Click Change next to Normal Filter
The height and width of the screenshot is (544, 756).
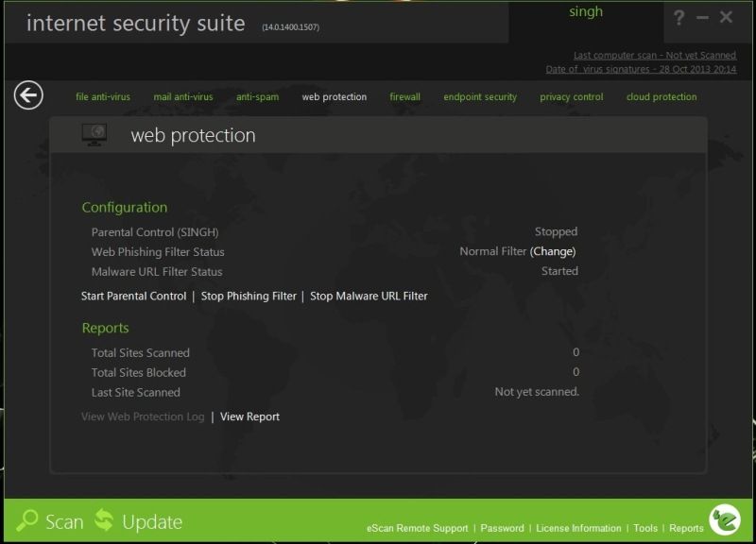(x=553, y=251)
